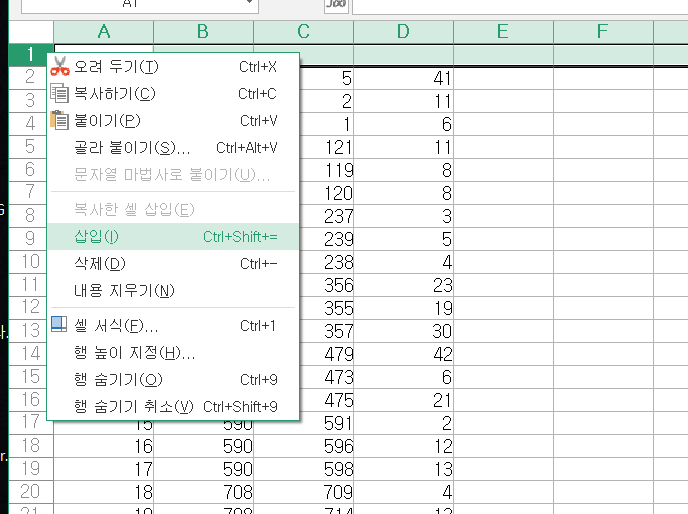
Task: Select column A header
Action: click(104, 32)
